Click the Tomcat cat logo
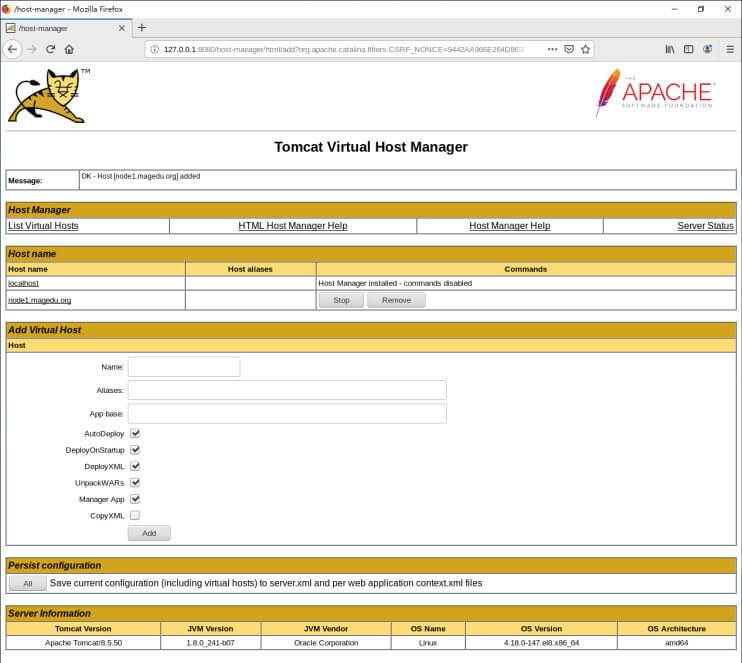This screenshot has height=663, width=742. tap(47, 96)
